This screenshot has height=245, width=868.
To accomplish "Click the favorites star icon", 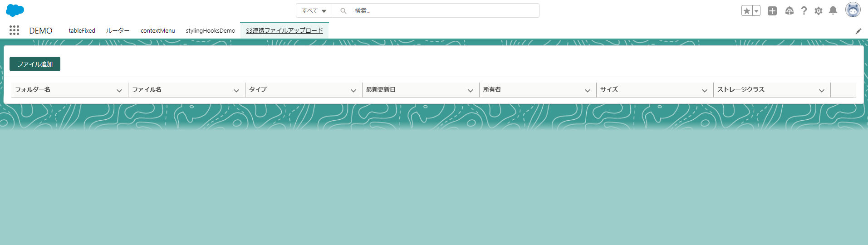I will [747, 11].
